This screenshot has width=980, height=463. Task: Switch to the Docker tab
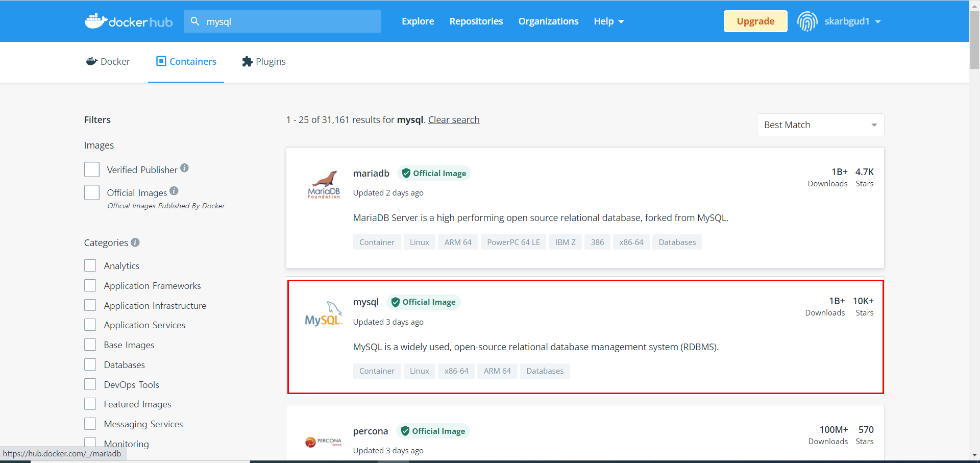(x=108, y=61)
